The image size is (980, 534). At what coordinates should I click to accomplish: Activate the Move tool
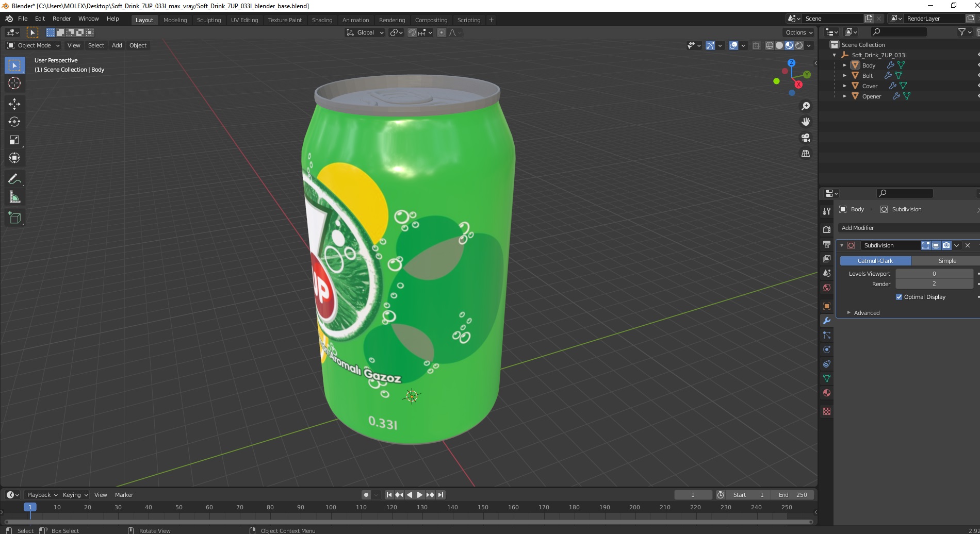14,104
